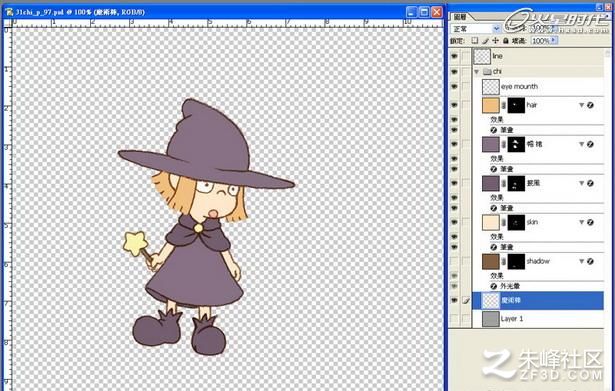Hide the skin layer

coord(454,222)
